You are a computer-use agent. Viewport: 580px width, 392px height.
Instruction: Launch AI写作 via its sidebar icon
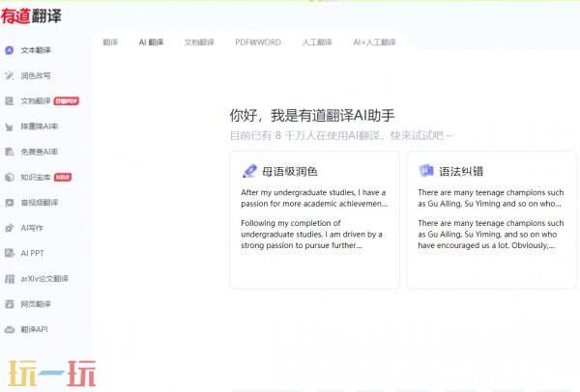tap(10, 228)
